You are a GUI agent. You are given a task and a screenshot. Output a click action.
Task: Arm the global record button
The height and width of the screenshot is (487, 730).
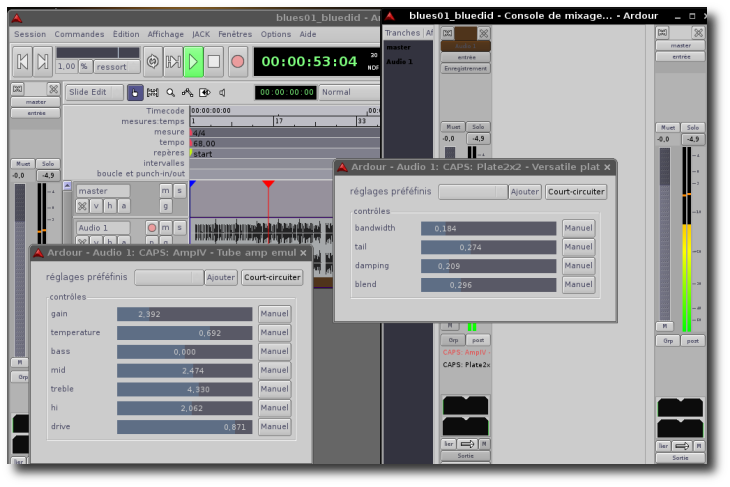tap(237, 62)
